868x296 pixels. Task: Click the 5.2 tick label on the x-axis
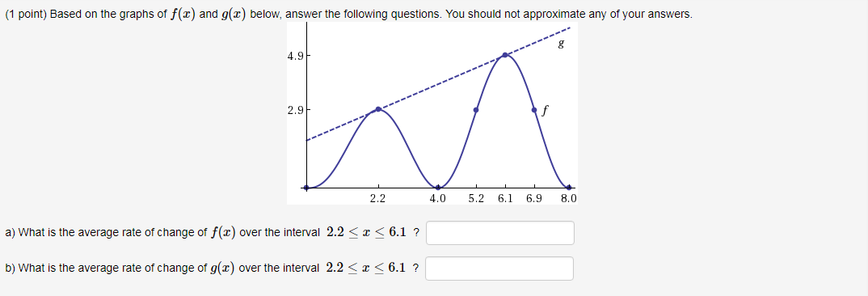point(476,198)
